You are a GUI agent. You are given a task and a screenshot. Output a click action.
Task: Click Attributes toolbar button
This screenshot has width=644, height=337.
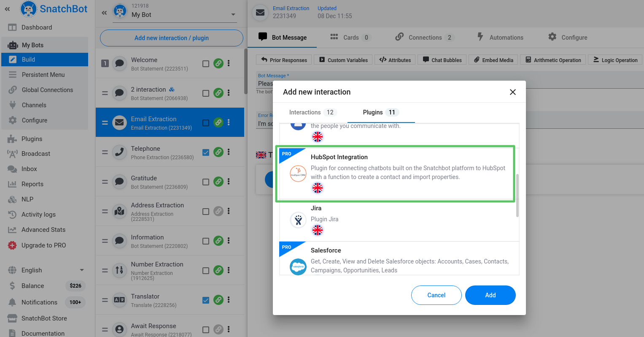[x=395, y=60]
